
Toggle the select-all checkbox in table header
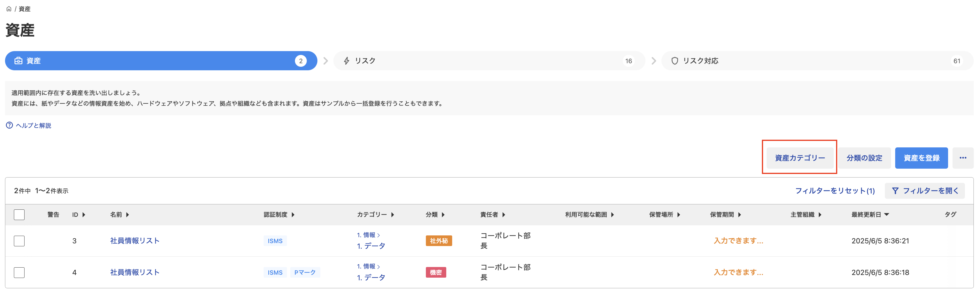(19, 215)
